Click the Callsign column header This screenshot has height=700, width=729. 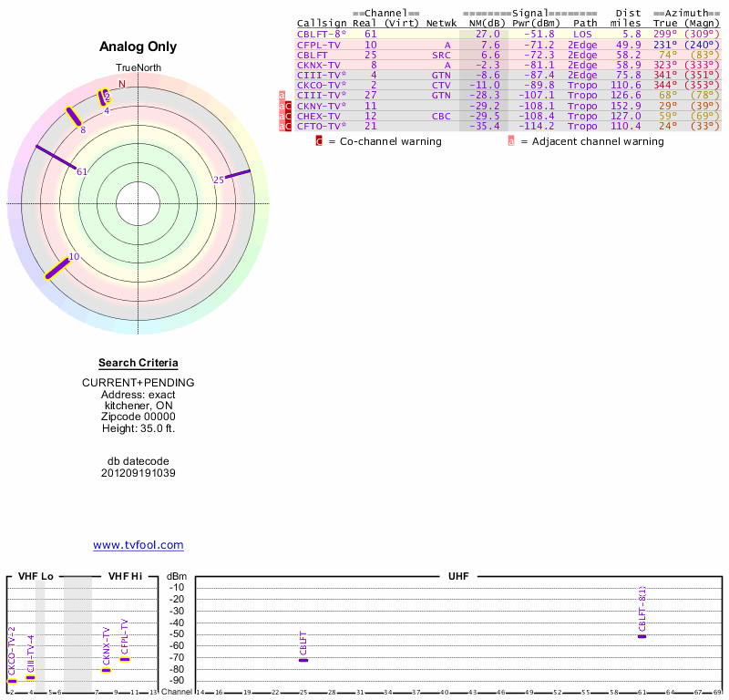322,23
